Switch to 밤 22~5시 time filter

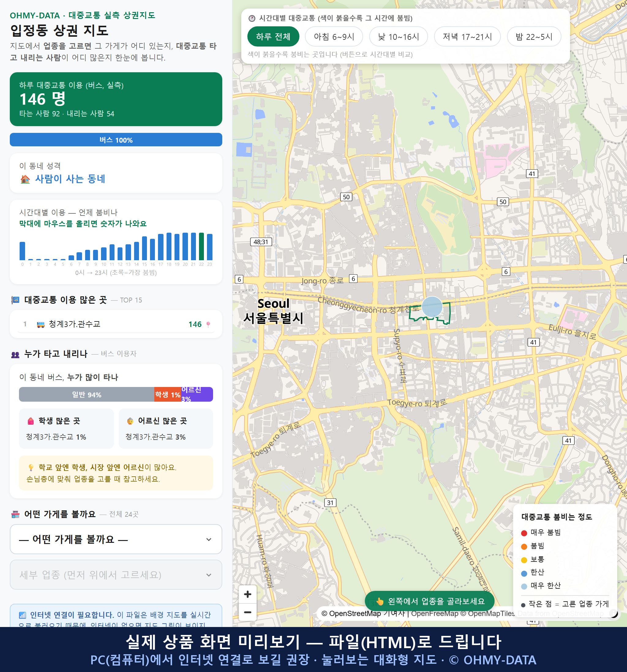pyautogui.click(x=534, y=36)
